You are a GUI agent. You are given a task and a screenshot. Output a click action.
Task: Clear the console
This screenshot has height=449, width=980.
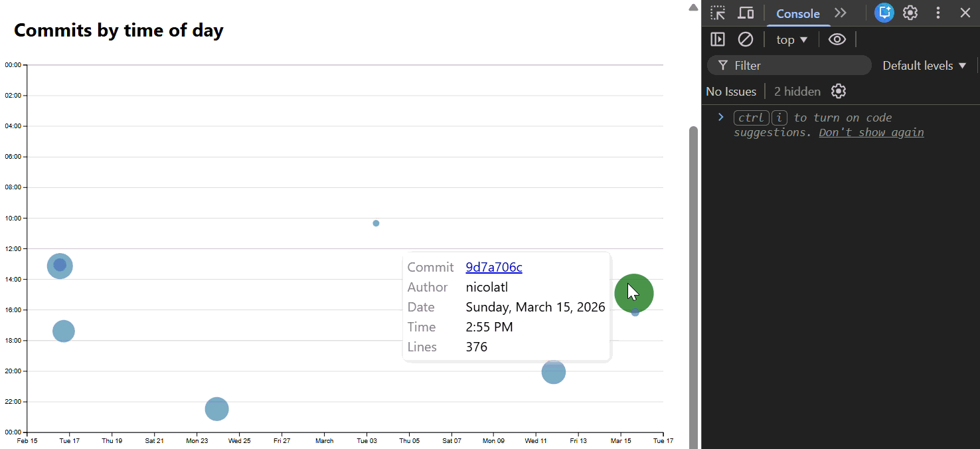tap(746, 39)
